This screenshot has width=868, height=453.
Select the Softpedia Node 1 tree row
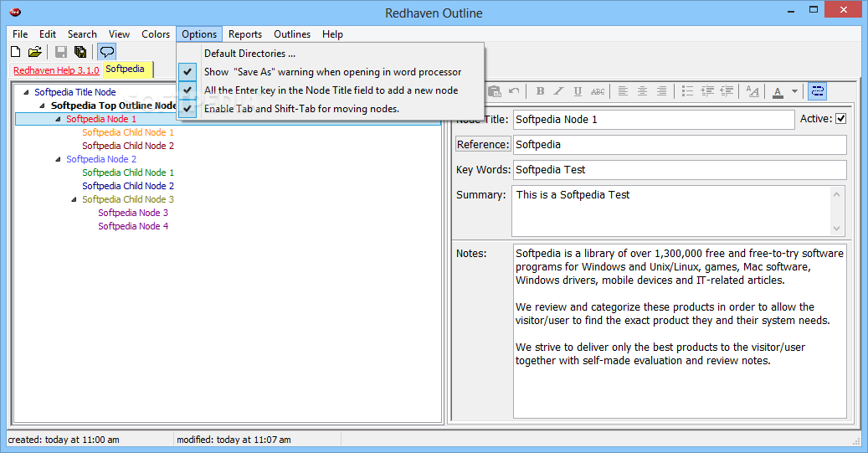(x=227, y=119)
